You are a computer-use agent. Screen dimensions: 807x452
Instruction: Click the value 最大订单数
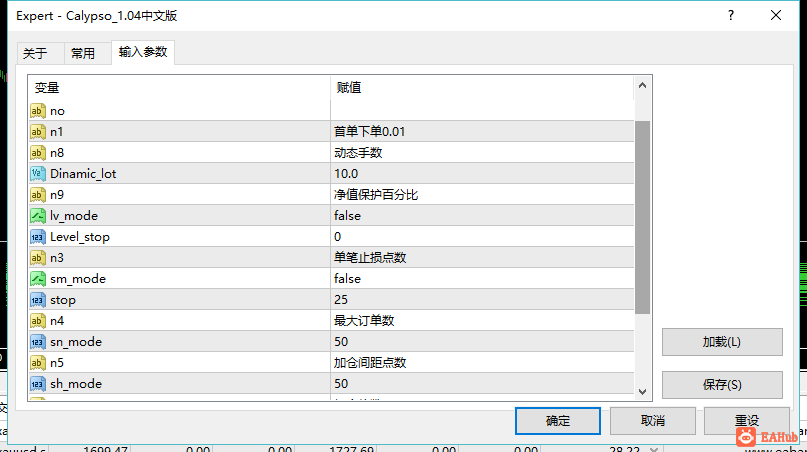tap(364, 321)
